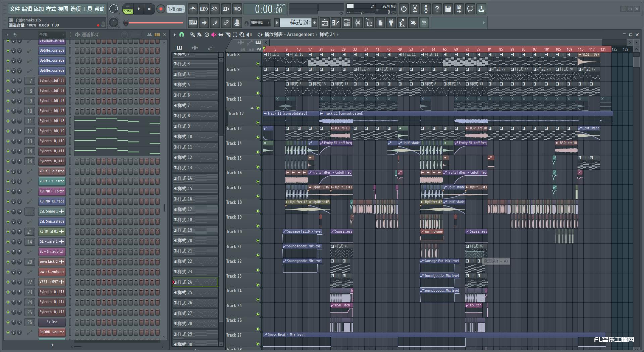644x352 pixels.
Task: Mute the Sylenth..bit] #4 channel LED
Action: click(x=8, y=81)
